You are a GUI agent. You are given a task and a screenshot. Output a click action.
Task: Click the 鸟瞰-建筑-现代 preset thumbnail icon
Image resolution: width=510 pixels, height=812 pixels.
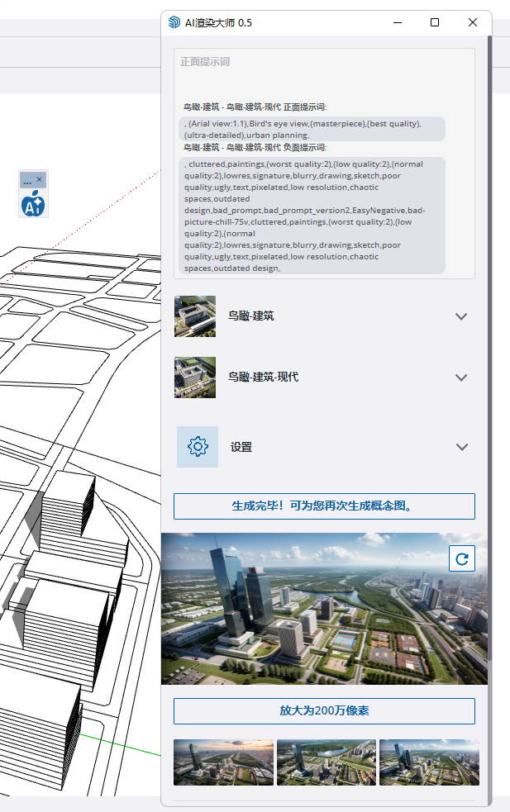click(195, 378)
